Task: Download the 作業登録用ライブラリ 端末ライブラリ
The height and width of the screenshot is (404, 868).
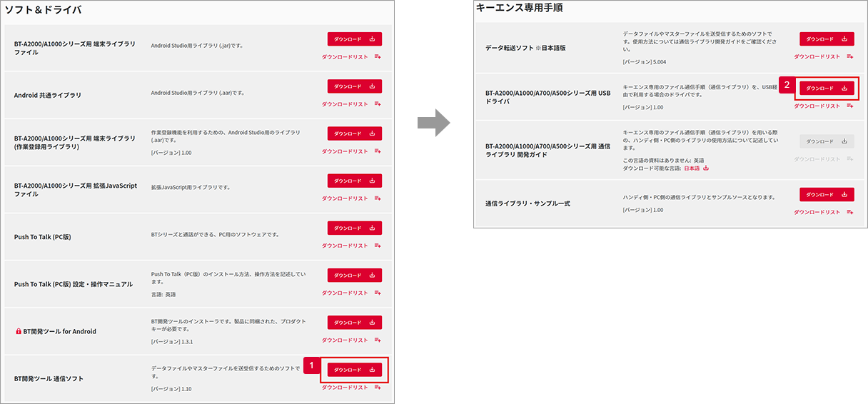Action: [355, 133]
